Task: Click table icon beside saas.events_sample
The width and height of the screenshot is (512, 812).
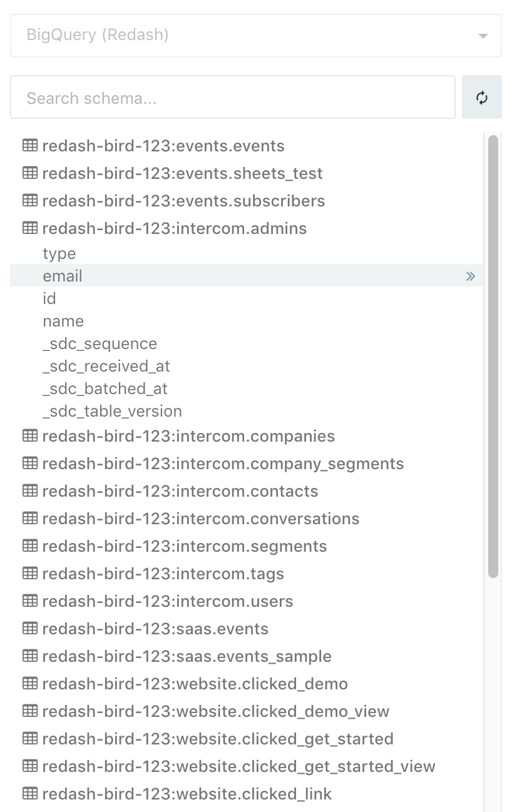Action: point(29,656)
